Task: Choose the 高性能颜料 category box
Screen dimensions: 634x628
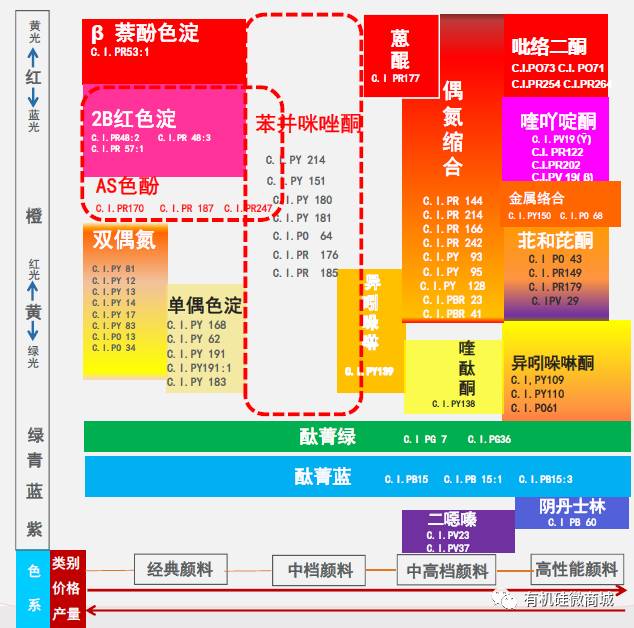Action: point(576,569)
